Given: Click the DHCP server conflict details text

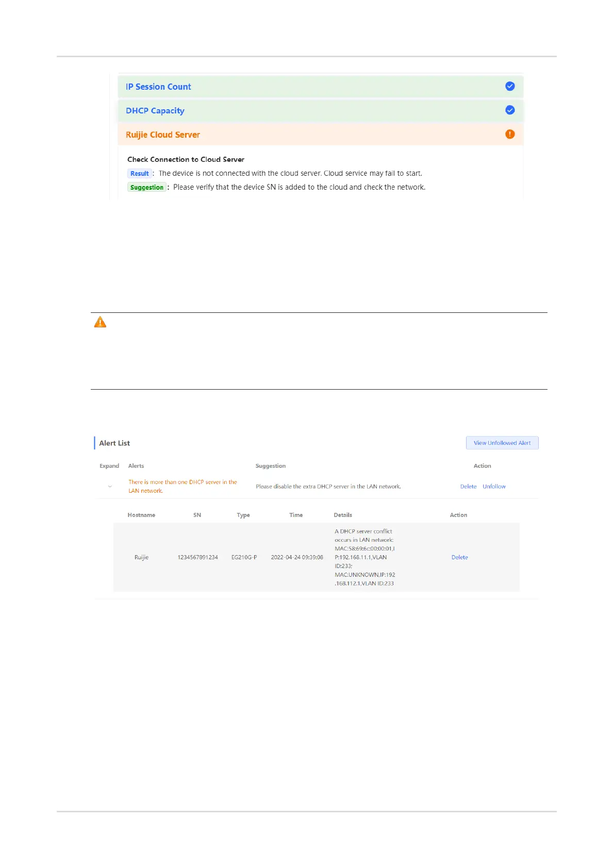Looking at the screenshot, I should coord(365,557).
